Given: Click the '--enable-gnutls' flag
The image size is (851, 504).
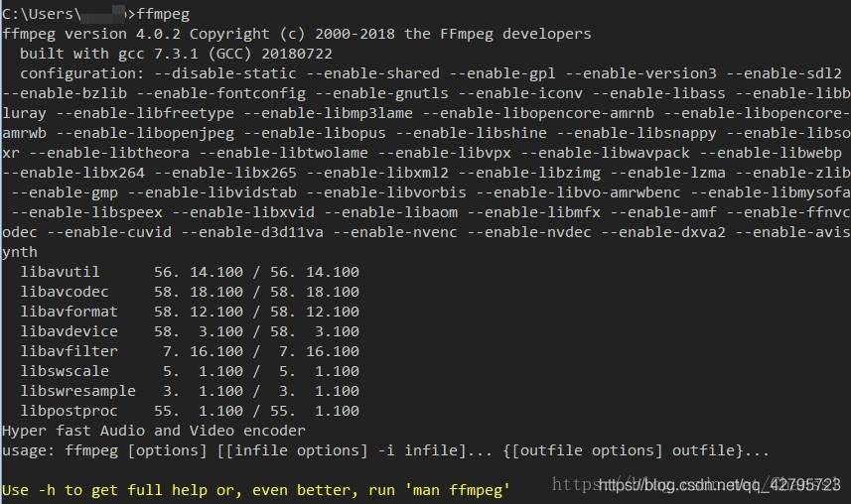Looking at the screenshot, I should click(382, 93).
